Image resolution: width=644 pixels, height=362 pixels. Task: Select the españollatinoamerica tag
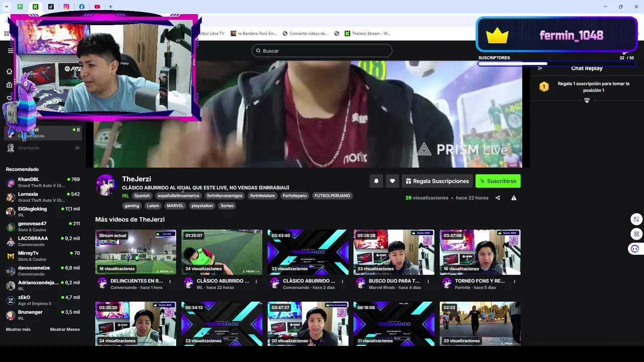tap(179, 196)
